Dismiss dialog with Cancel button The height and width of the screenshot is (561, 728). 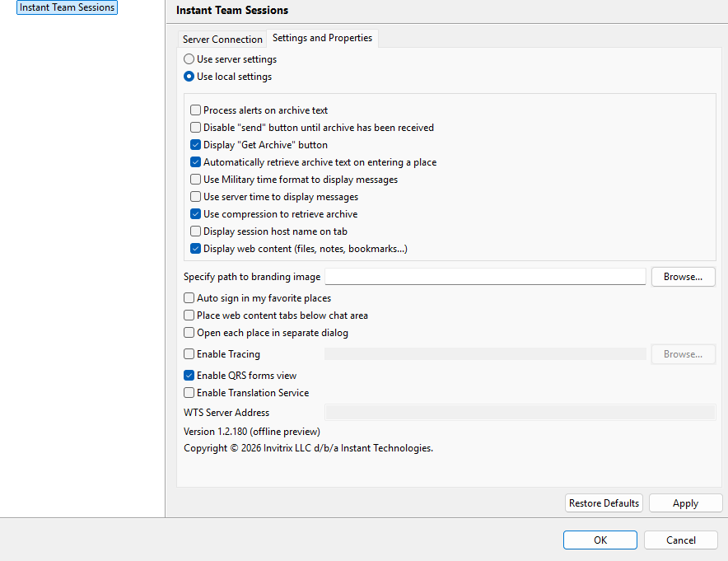click(680, 540)
